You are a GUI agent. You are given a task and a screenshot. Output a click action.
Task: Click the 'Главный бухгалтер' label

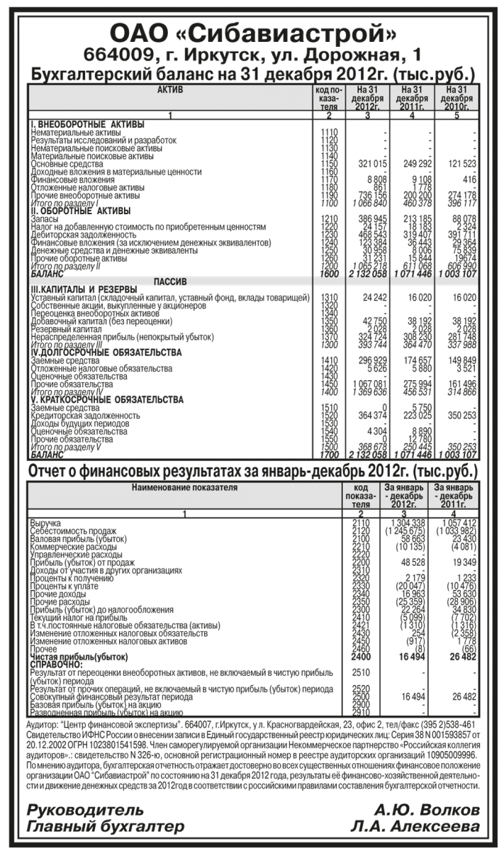pyautogui.click(x=105, y=827)
